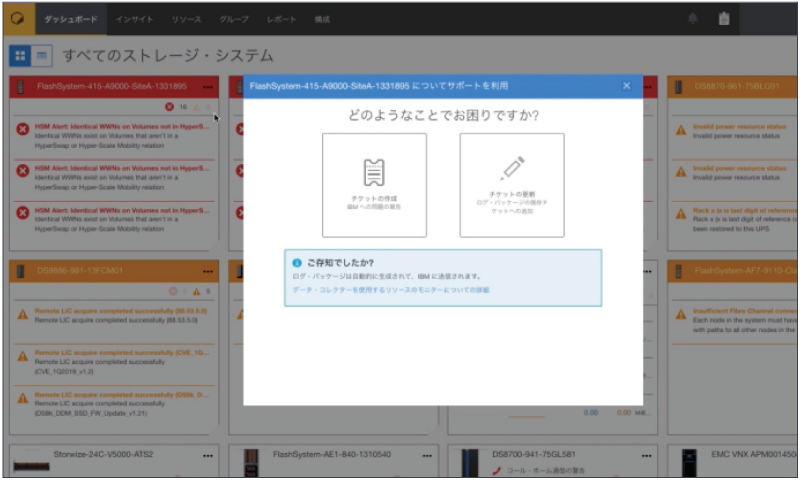Open Remote LIC acquire completed successfully (CVE_1Q... alert
The image size is (800, 480).
point(122,352)
